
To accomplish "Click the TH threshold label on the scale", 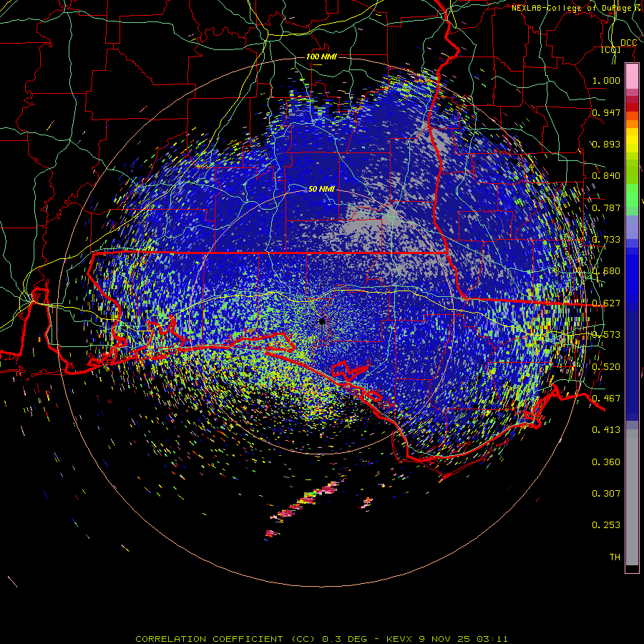I will coord(615,557).
